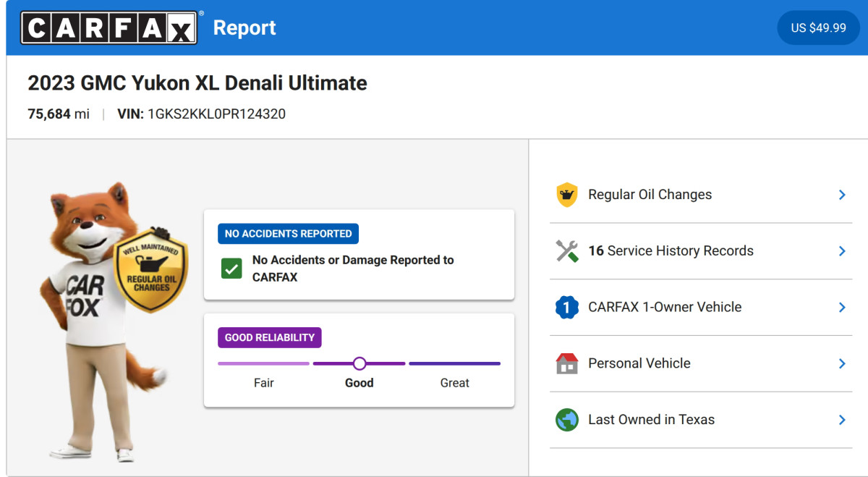Image resolution: width=868 pixels, height=477 pixels.
Task: Click the Personal Vehicle house icon
Action: click(x=567, y=363)
